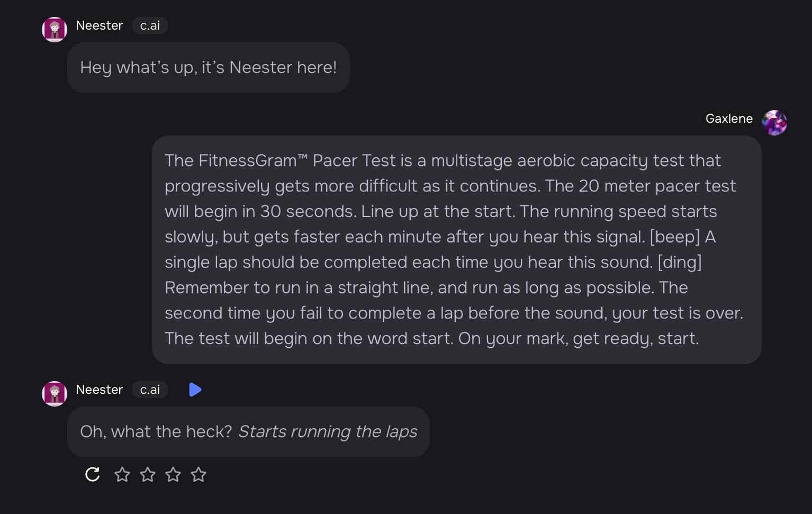Click the '[beep]' text in Gaxlene's message

tap(675, 237)
